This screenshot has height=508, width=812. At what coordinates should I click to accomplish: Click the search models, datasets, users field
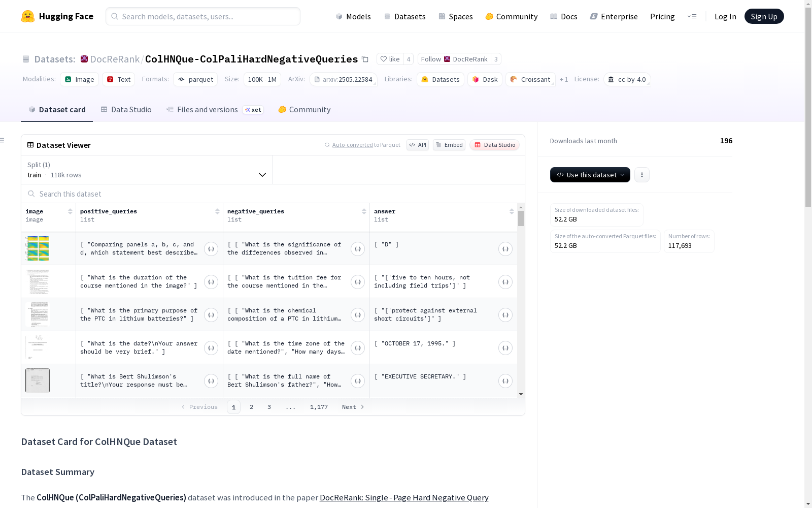tap(203, 16)
